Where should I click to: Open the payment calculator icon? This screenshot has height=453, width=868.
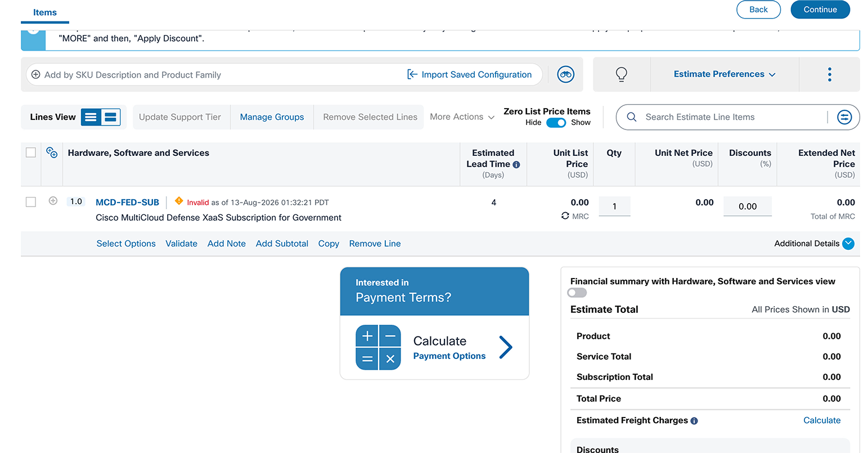click(378, 347)
